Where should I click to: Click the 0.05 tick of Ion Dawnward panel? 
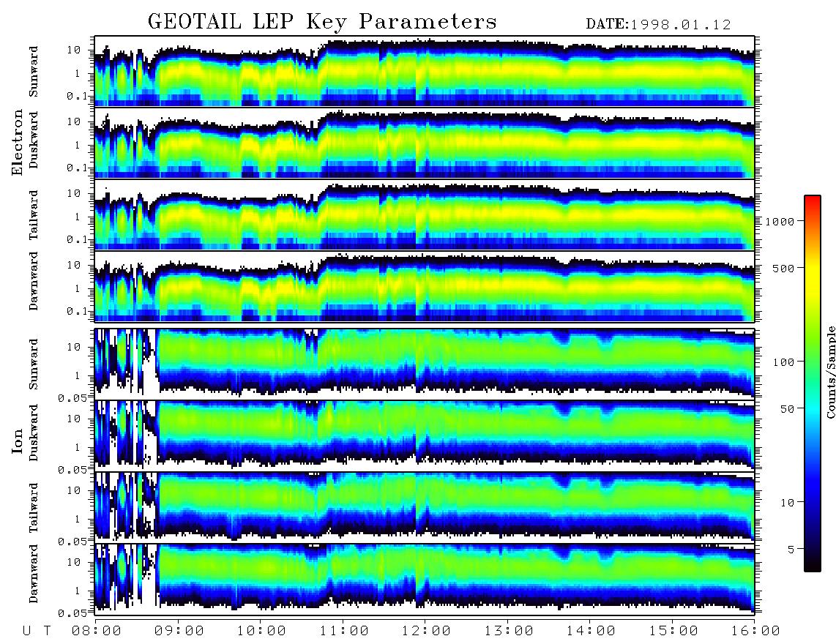pyautogui.click(x=72, y=613)
